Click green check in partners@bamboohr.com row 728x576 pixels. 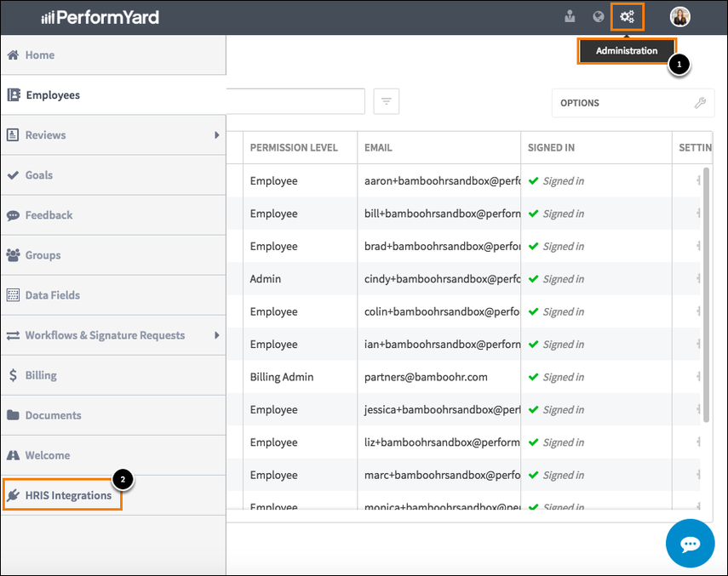534,377
